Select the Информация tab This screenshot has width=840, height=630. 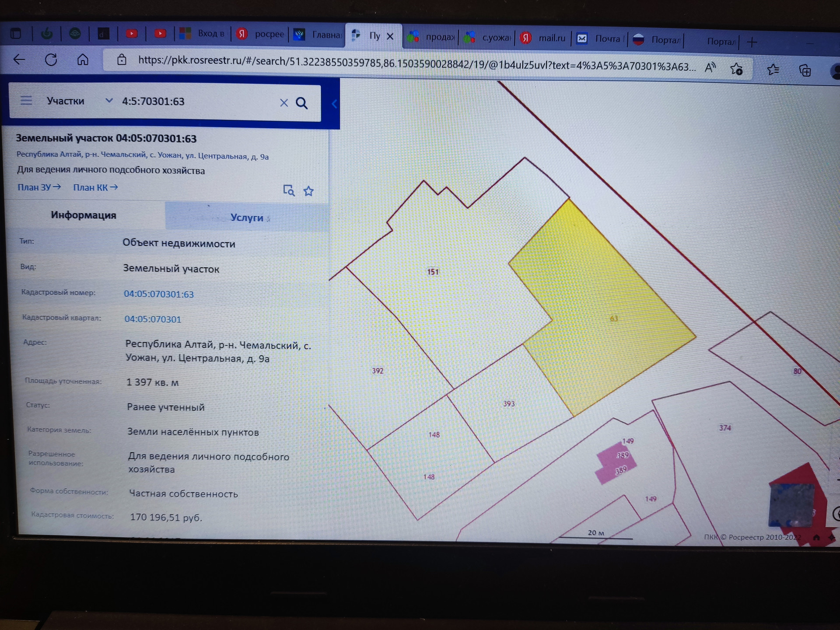84,215
